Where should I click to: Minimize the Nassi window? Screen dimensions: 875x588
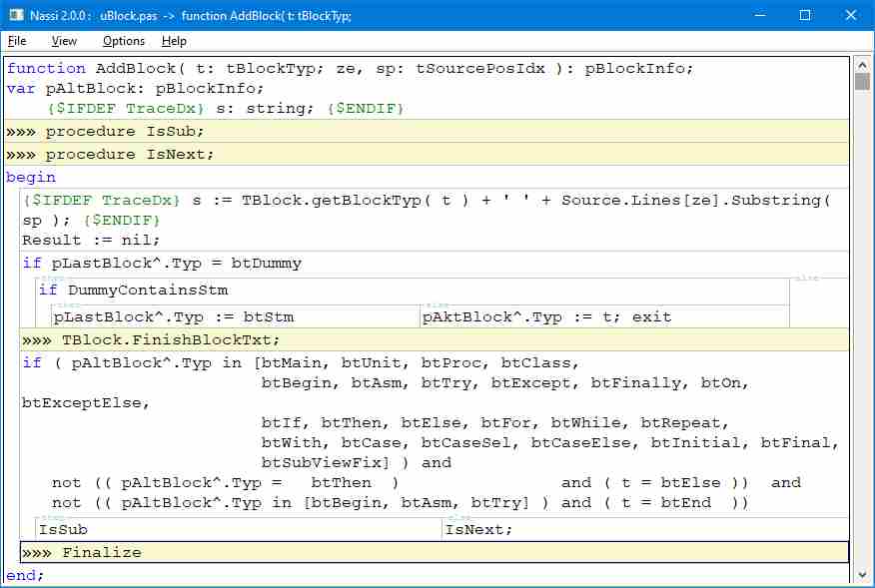click(x=760, y=15)
